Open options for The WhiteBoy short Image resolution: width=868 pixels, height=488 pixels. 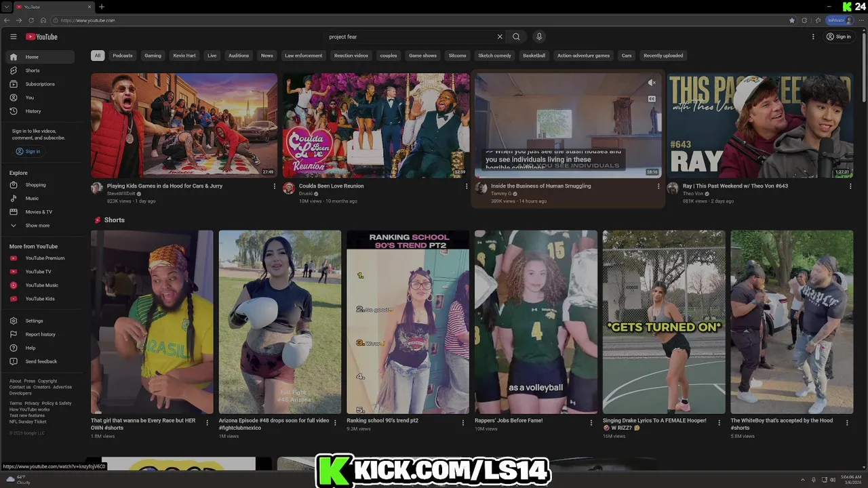[x=847, y=423]
